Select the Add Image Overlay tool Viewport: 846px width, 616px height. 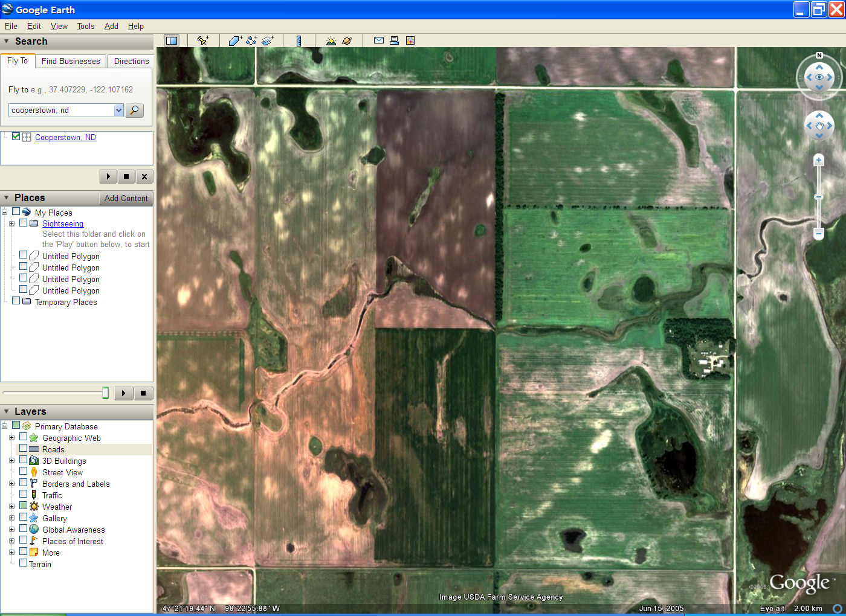point(268,40)
